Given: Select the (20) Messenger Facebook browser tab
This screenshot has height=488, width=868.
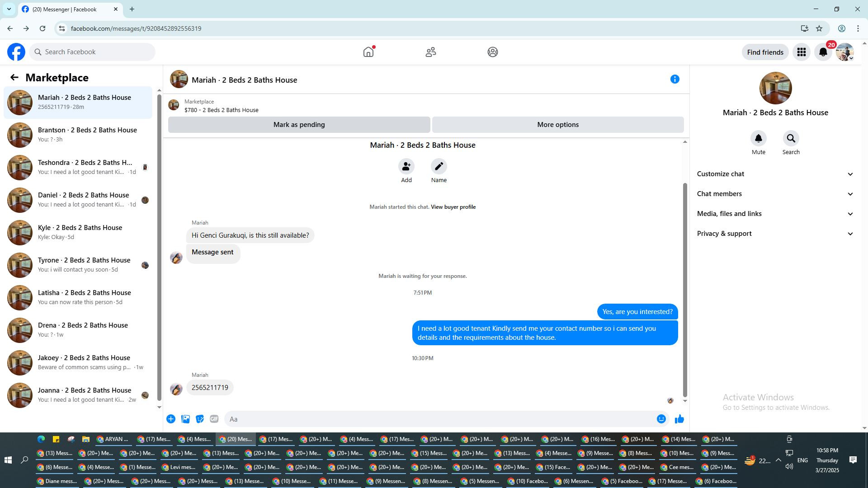Looking at the screenshot, I should 71,9.
